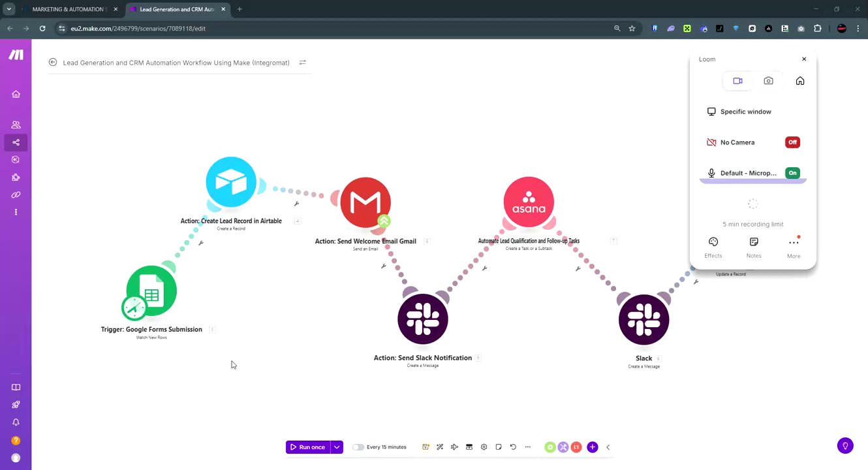Select the Lead Generation and CRM tab
Image resolution: width=868 pixels, height=470 pixels.
click(x=178, y=9)
